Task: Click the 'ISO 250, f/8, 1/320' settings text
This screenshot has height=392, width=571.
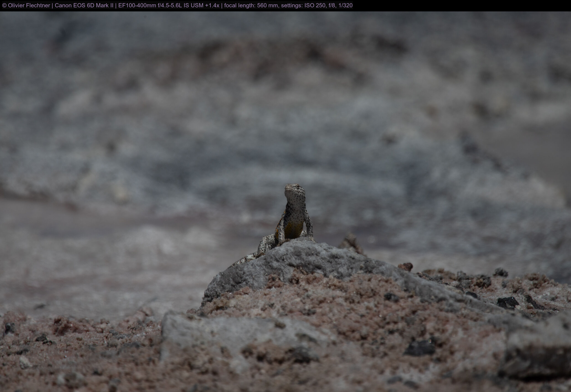Action: pos(328,5)
